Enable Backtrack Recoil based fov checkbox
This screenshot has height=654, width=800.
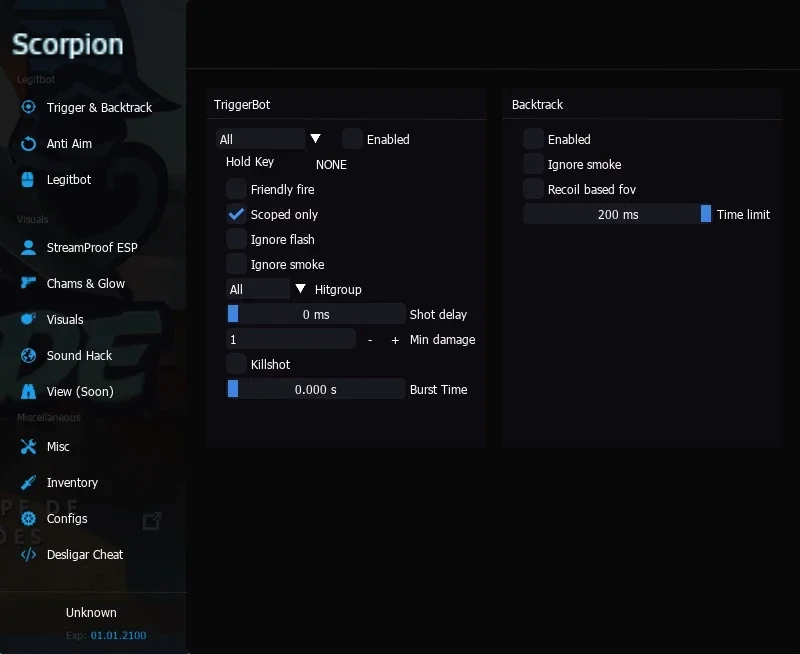533,189
